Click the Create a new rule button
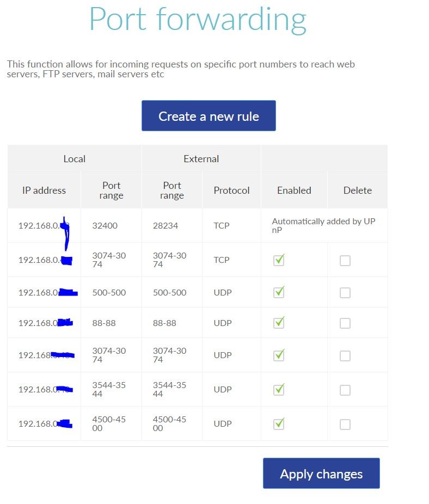The image size is (429, 504). [x=209, y=116]
